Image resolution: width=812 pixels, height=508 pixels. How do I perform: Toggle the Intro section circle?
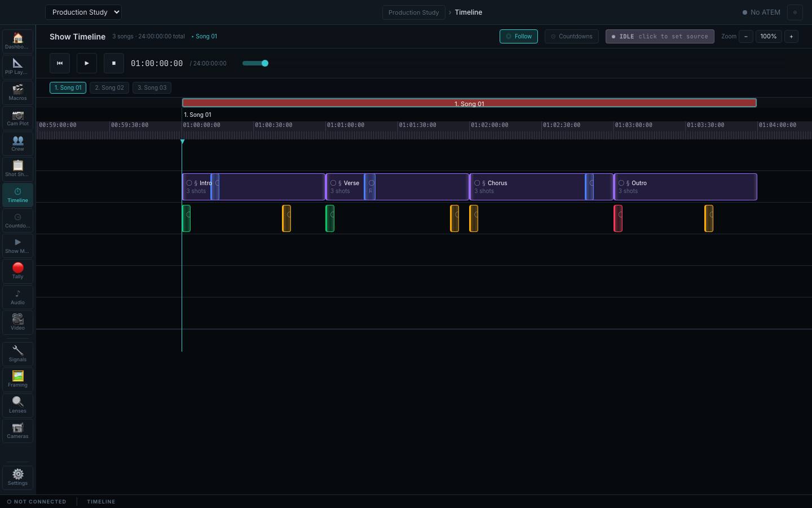tap(189, 183)
